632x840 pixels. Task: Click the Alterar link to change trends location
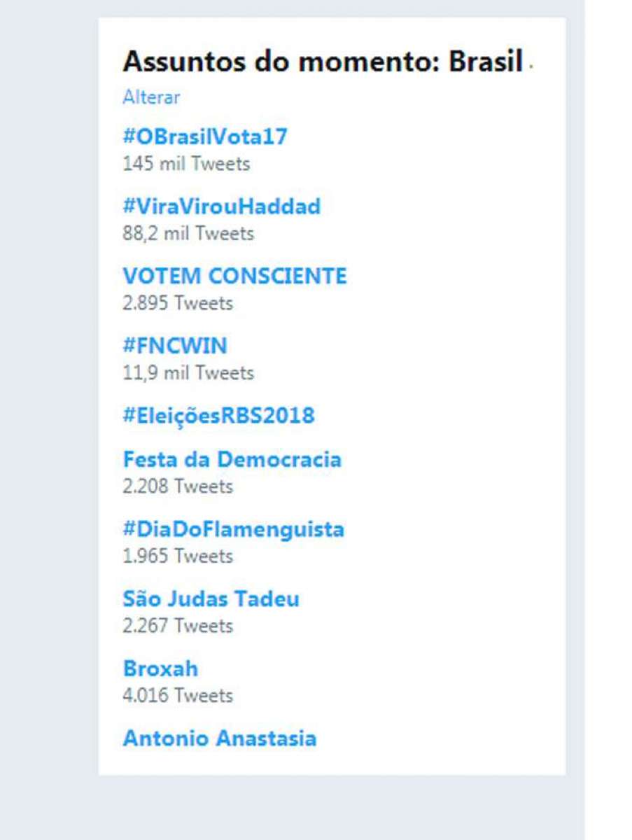coord(151,97)
